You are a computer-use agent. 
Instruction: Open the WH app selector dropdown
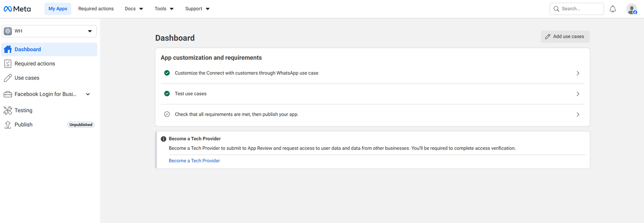tap(49, 31)
